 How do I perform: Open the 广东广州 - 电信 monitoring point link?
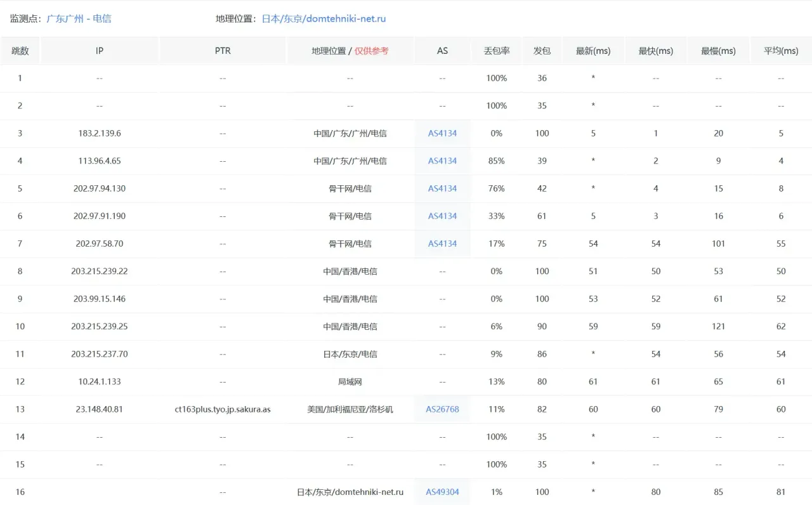[79, 18]
